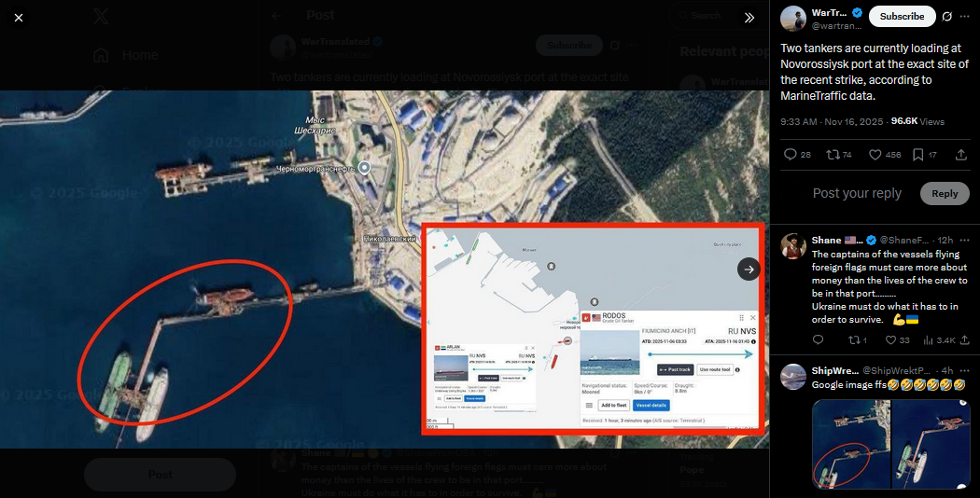Reply icon with 28 replies
This screenshot has height=498, width=980.
[797, 155]
